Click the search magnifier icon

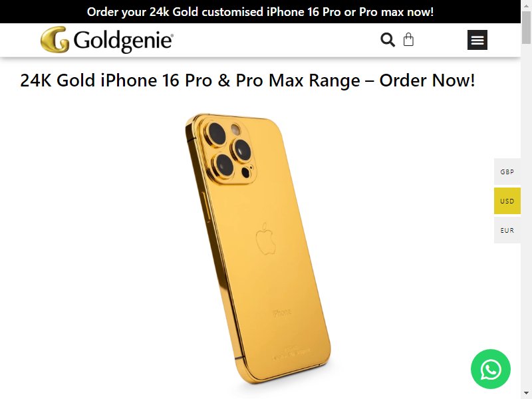pyautogui.click(x=388, y=40)
